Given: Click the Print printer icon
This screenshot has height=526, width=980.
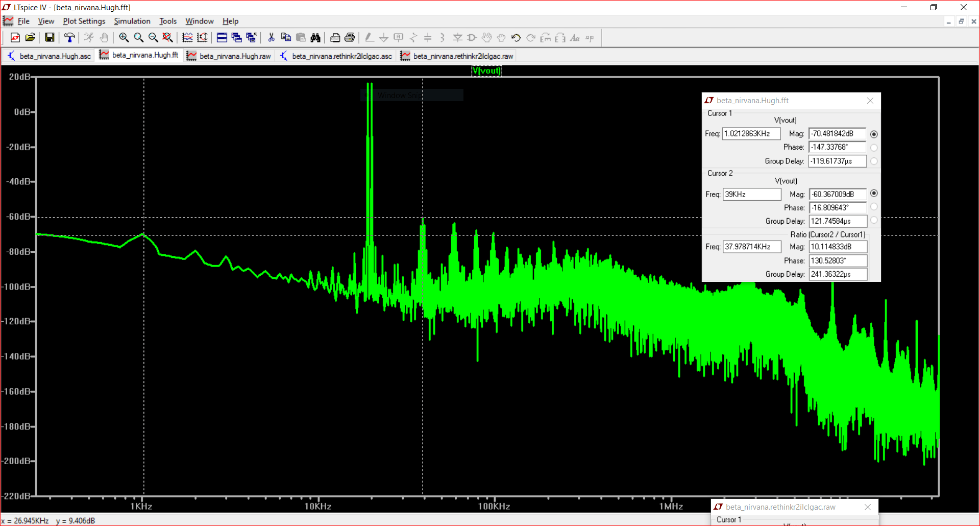Looking at the screenshot, I should (350, 37).
